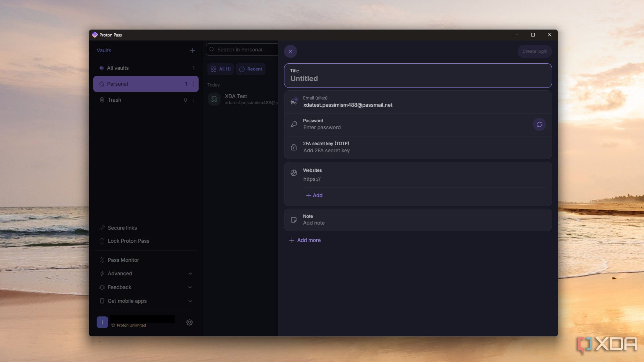Close the new login form

(x=290, y=51)
